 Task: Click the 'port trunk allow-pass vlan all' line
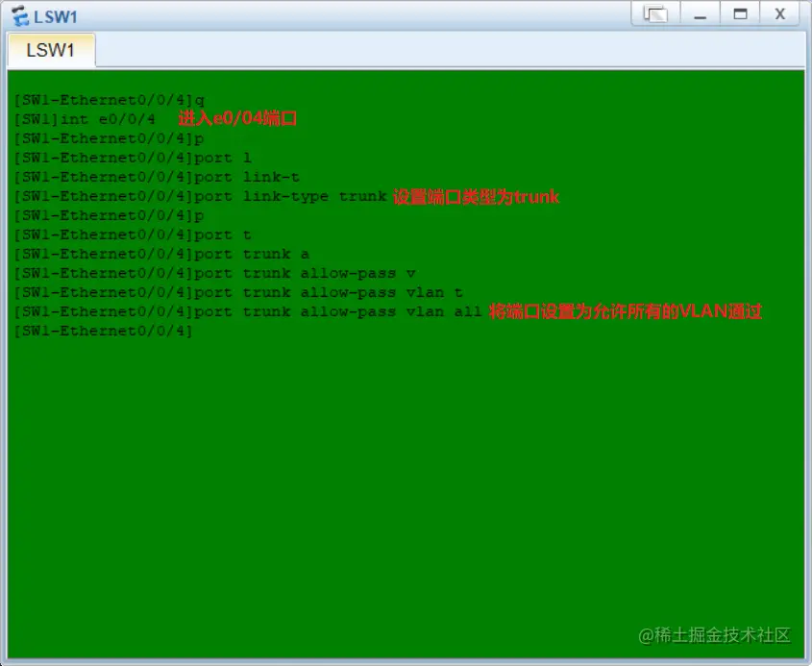pos(248,311)
